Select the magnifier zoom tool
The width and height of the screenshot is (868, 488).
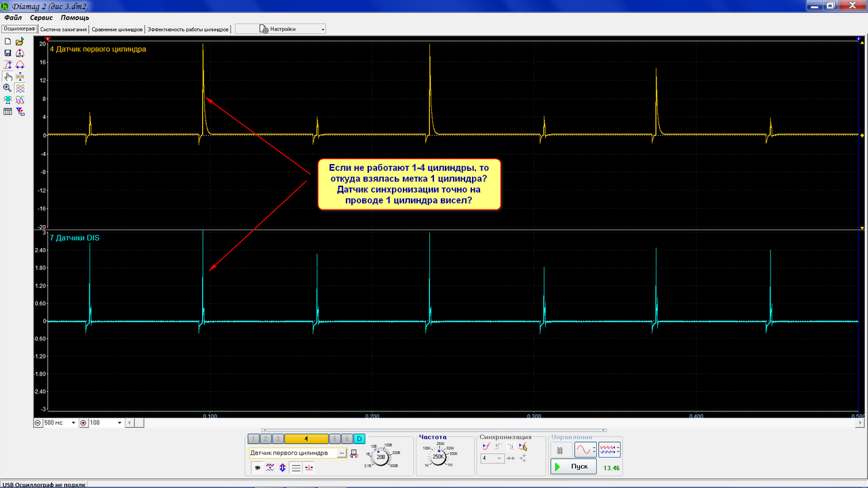point(7,88)
